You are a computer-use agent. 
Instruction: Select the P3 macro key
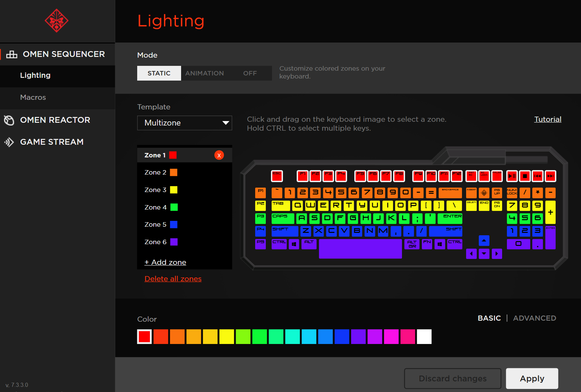click(261, 218)
